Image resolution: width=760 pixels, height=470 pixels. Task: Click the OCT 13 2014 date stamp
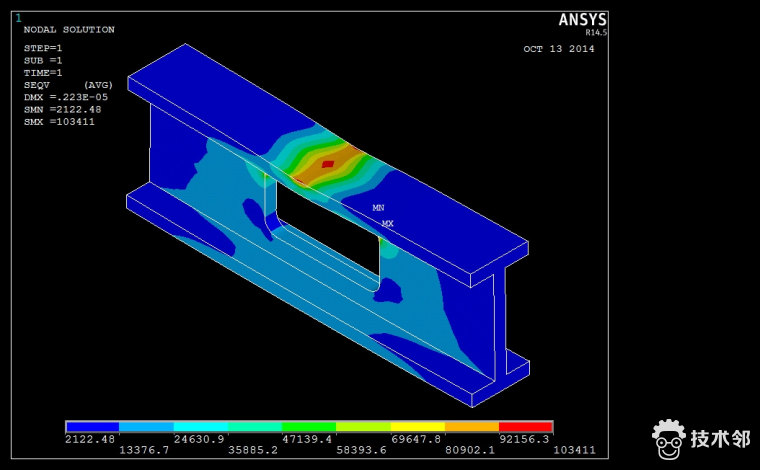[x=559, y=48]
